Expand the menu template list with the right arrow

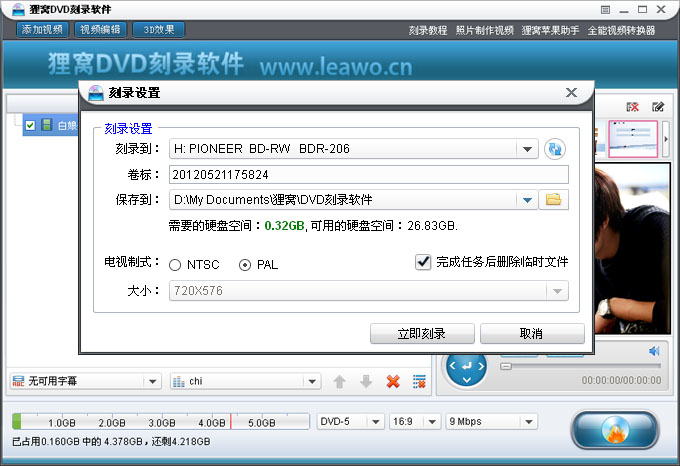(666, 139)
